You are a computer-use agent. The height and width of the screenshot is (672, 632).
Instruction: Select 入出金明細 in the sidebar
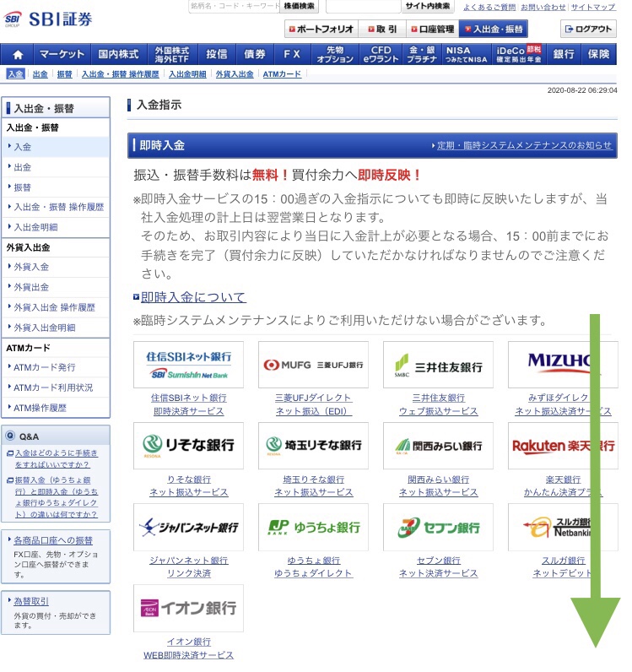tap(56, 227)
